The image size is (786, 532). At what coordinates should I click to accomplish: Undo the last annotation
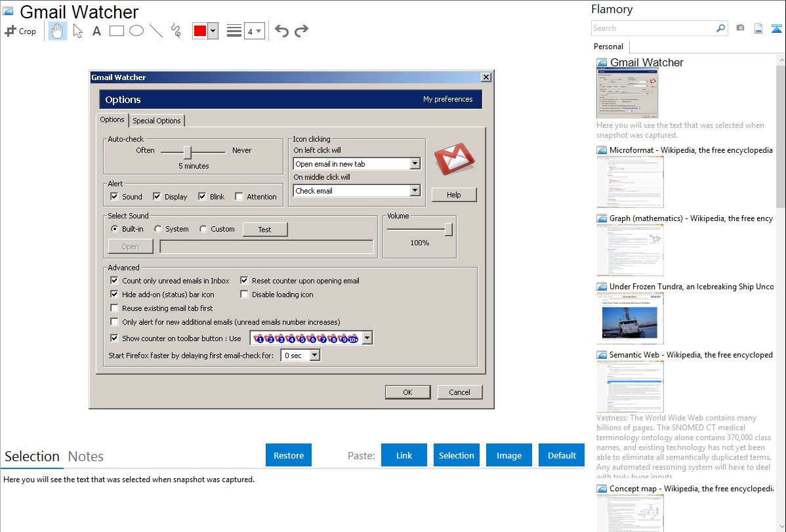[281, 31]
